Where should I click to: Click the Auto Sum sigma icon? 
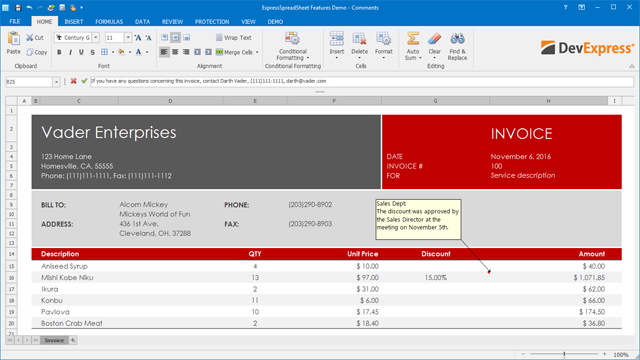(413, 39)
